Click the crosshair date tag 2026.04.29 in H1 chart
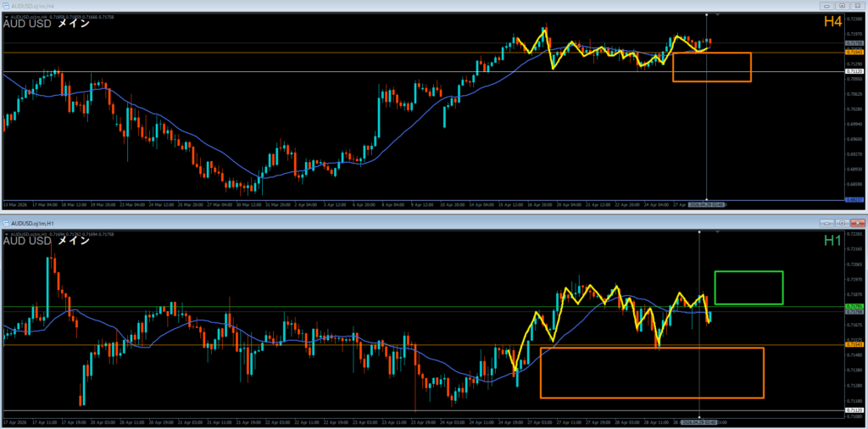 click(699, 422)
